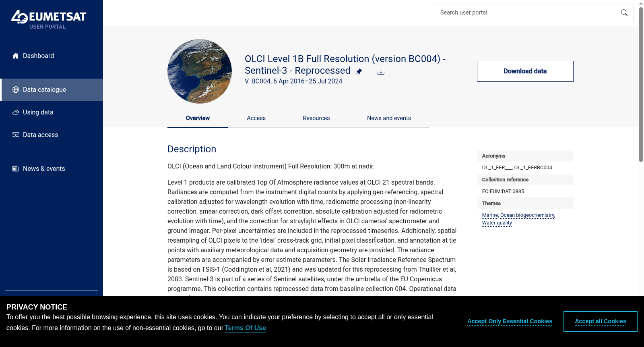Viewport: 644px width, 347px height.
Task: Click the Download data button
Action: coord(525,71)
